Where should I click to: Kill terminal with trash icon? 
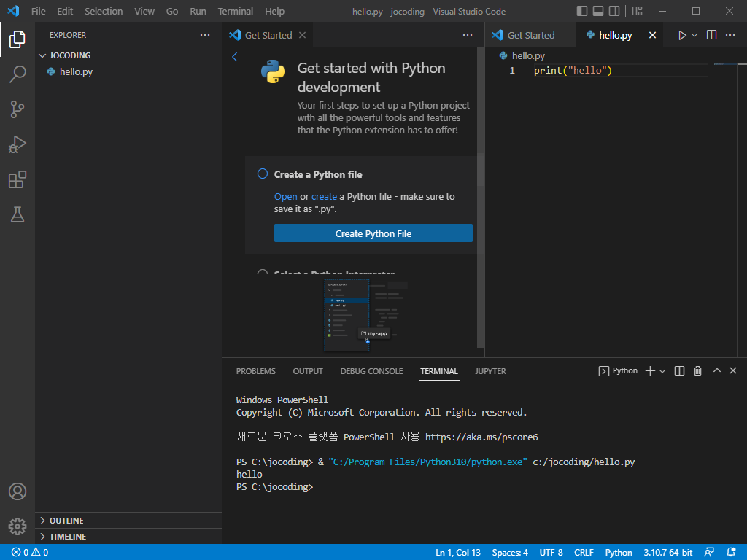pyautogui.click(x=697, y=371)
